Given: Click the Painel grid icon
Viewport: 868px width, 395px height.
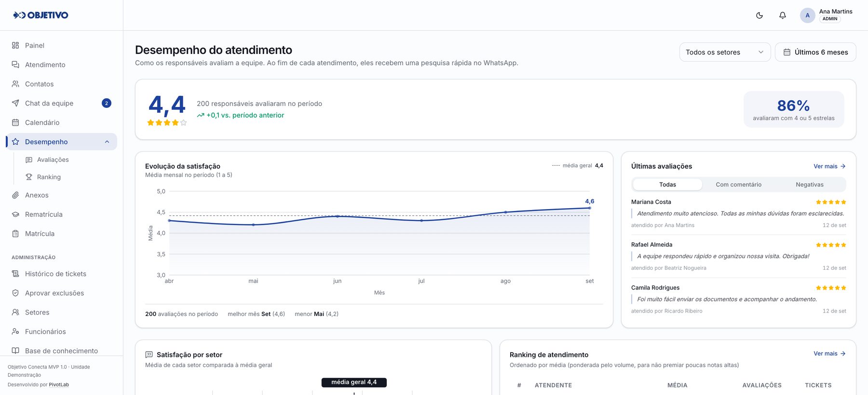Looking at the screenshot, I should [x=15, y=45].
